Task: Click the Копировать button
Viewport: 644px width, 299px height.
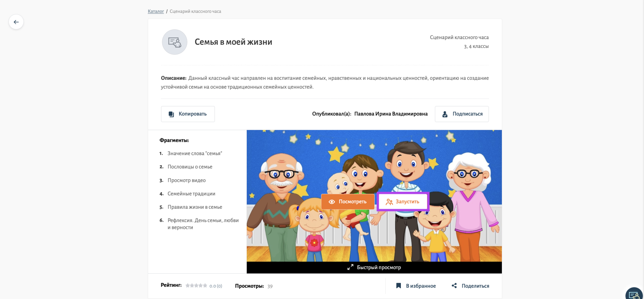Action: click(x=188, y=114)
